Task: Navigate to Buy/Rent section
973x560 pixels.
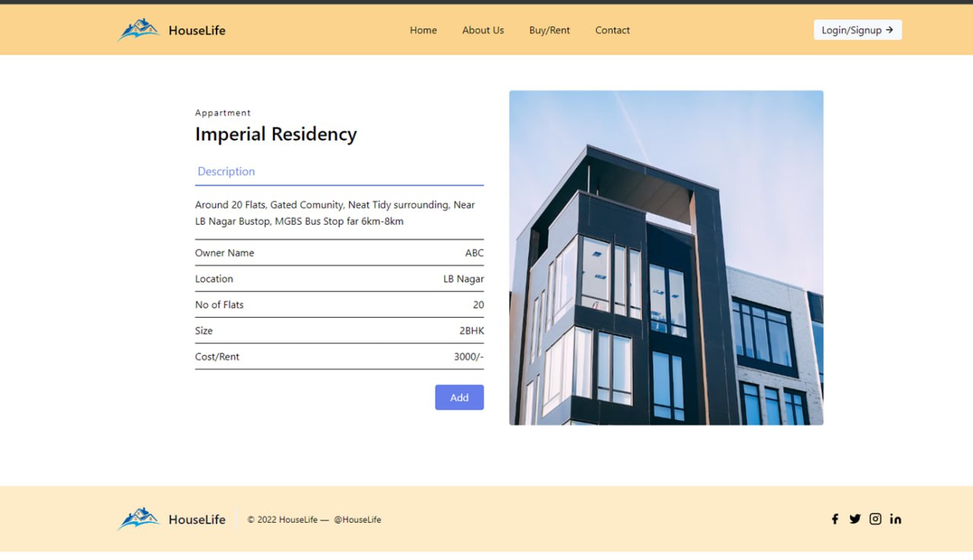Action: [x=549, y=30]
